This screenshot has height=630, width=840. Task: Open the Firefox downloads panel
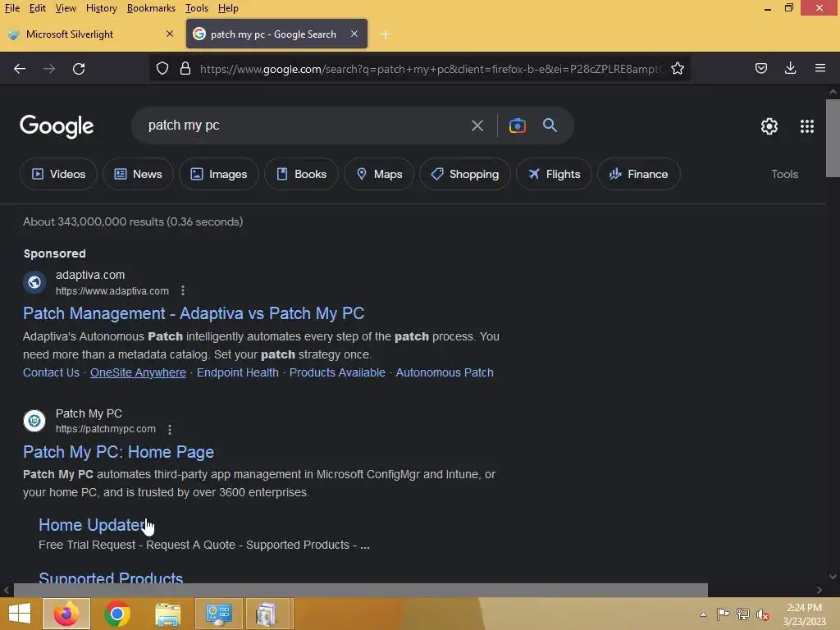[x=791, y=68]
